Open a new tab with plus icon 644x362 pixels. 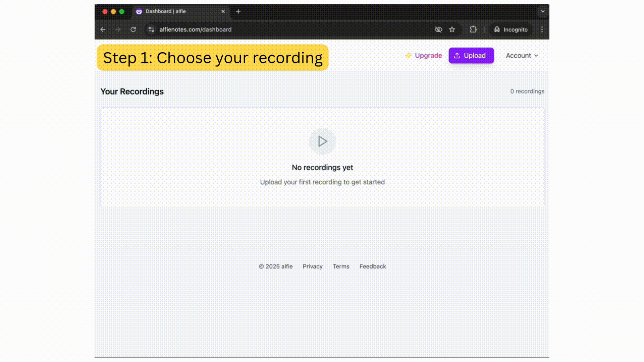[x=238, y=11]
